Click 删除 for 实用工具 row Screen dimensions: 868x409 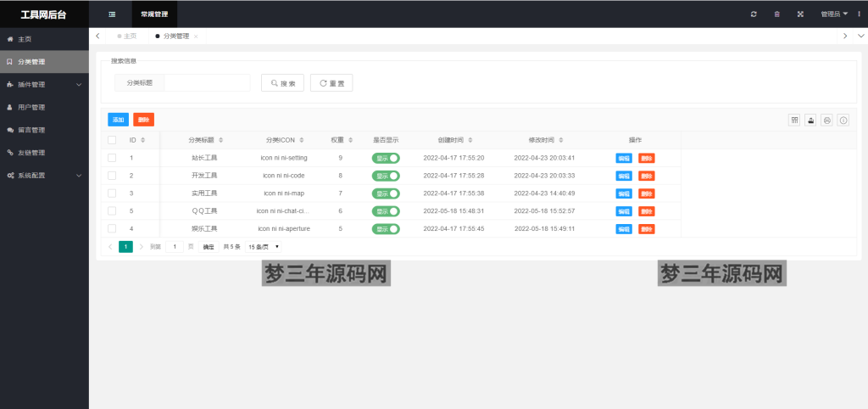tap(647, 193)
